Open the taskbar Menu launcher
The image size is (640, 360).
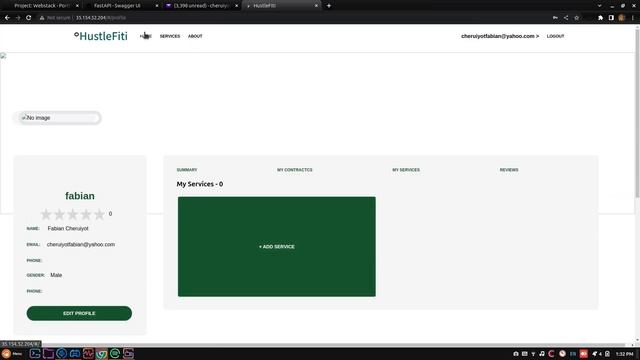(x=11, y=353)
